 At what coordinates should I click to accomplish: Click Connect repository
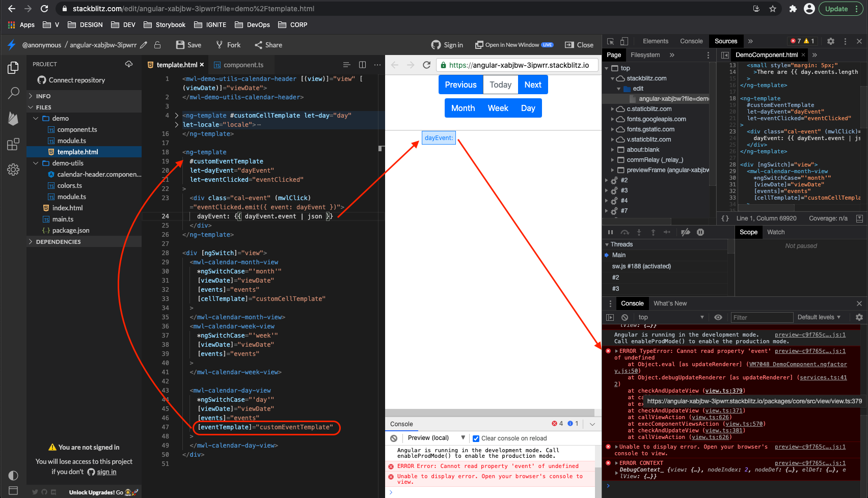(x=71, y=80)
